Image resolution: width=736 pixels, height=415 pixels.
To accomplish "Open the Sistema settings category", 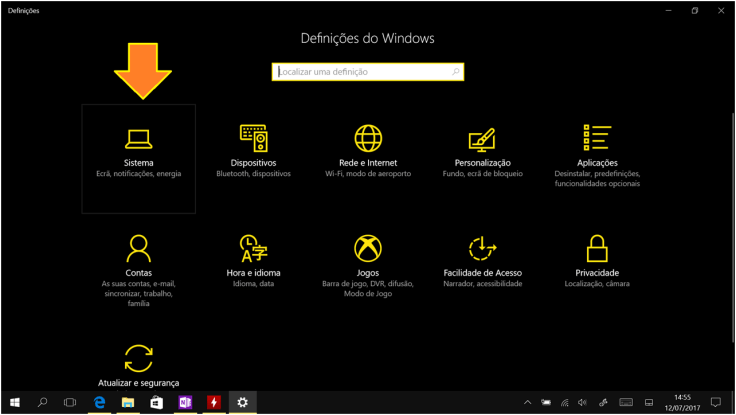I will (x=138, y=152).
